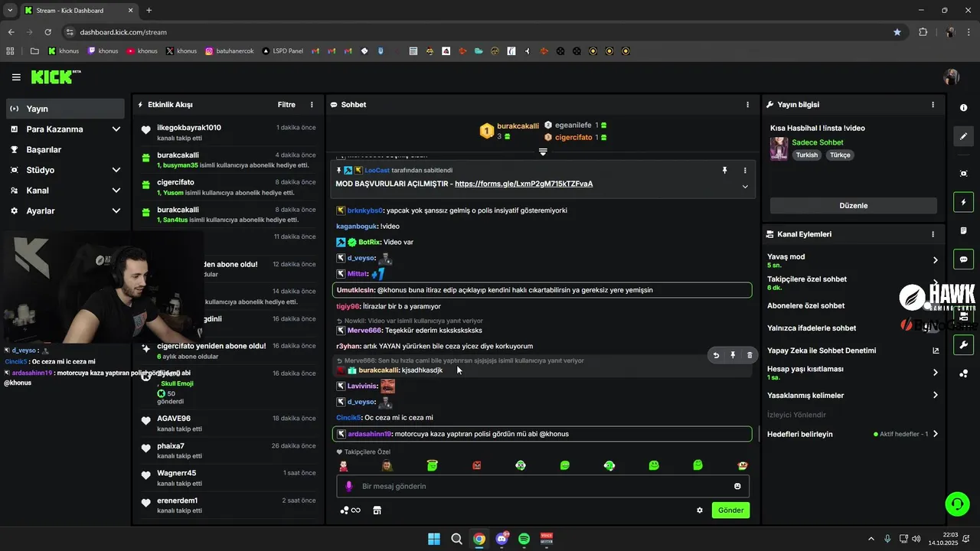980x551 pixels.
Task: Click the KICK logo
Action: pyautogui.click(x=55, y=77)
